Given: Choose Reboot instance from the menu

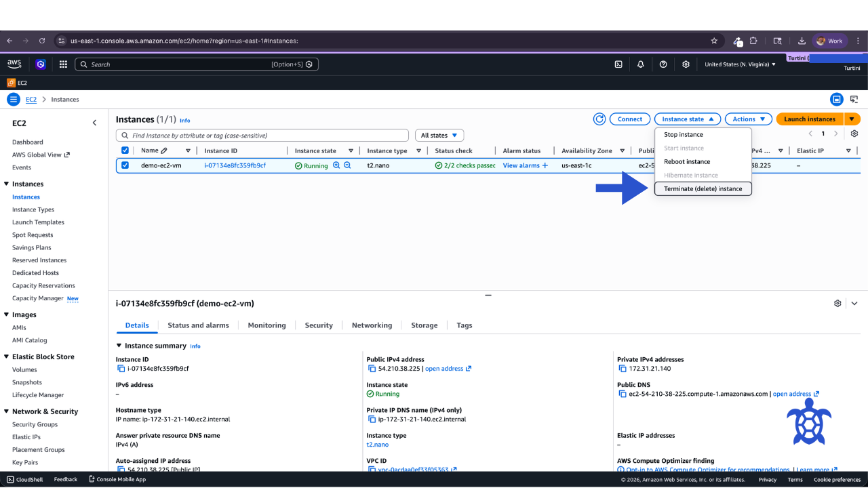Looking at the screenshot, I should point(703,162).
